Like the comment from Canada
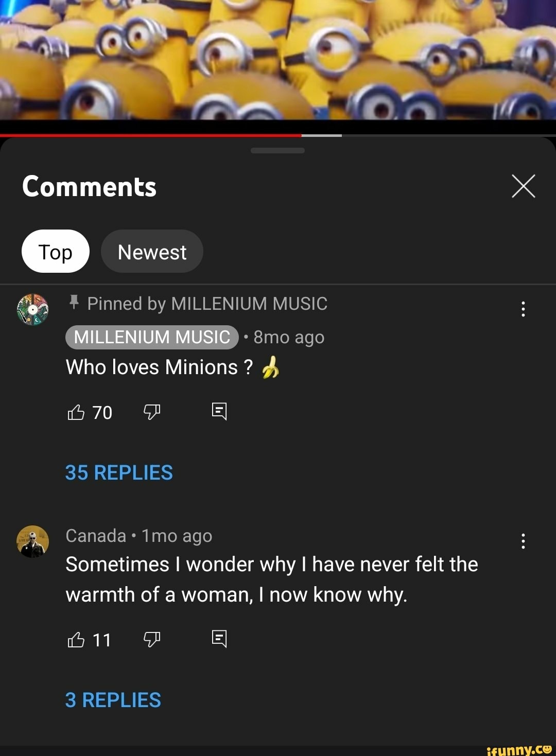 click(76, 640)
